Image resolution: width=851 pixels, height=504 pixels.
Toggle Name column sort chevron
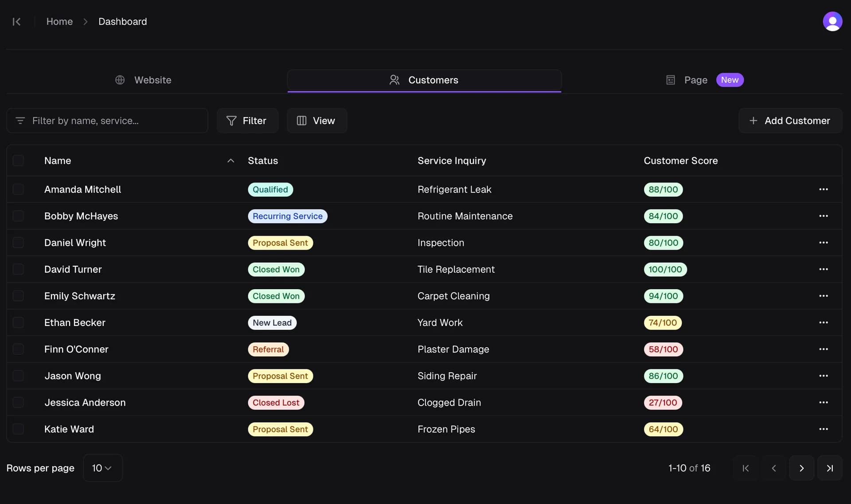point(230,161)
